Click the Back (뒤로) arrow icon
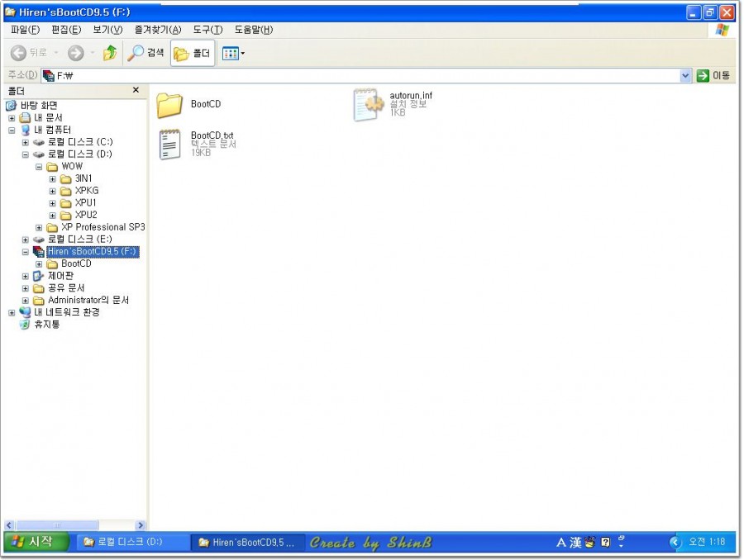The width and height of the screenshot is (744, 560). pos(18,53)
